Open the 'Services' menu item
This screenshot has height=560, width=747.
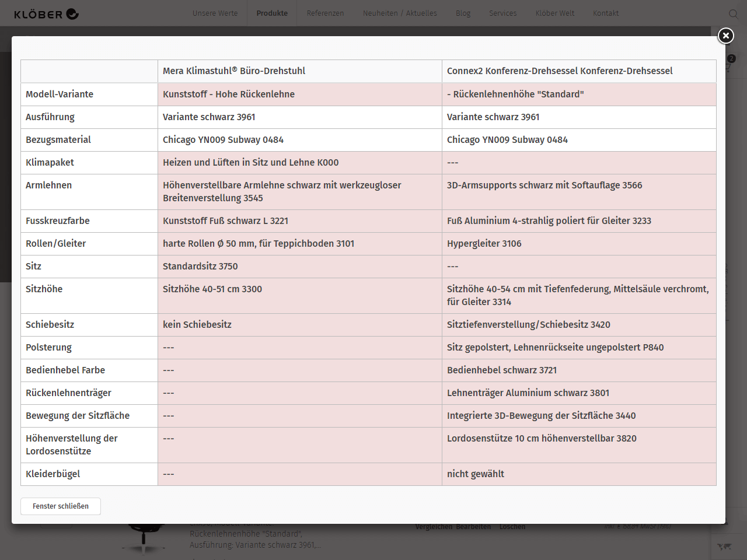tap(503, 13)
